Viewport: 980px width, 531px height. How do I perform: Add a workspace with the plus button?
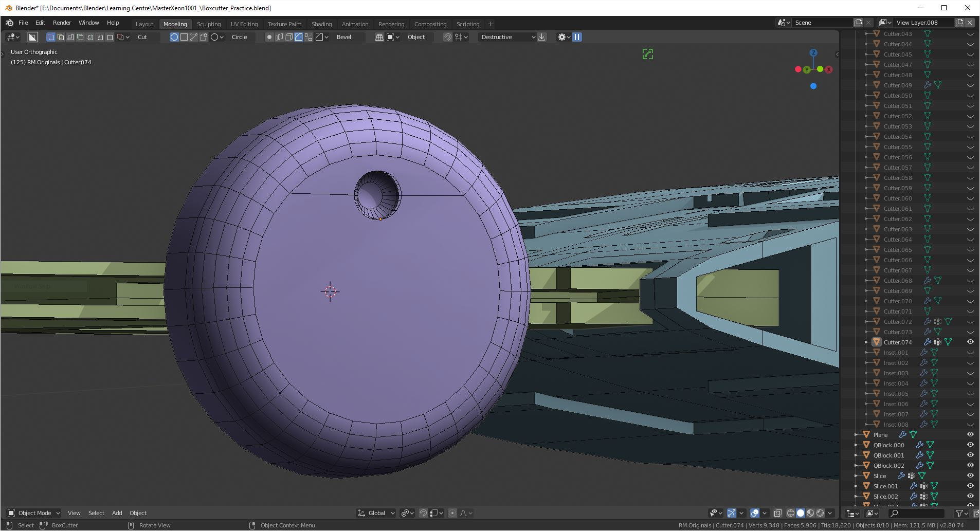490,24
